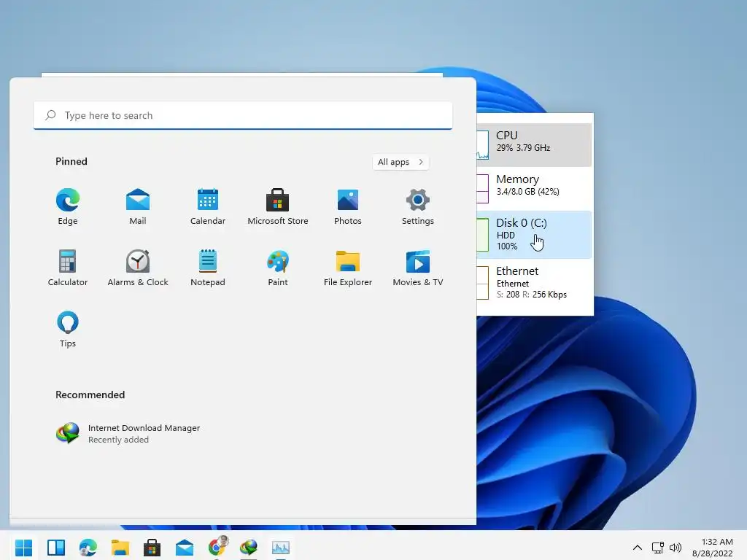Open network status tray icon

(658, 548)
